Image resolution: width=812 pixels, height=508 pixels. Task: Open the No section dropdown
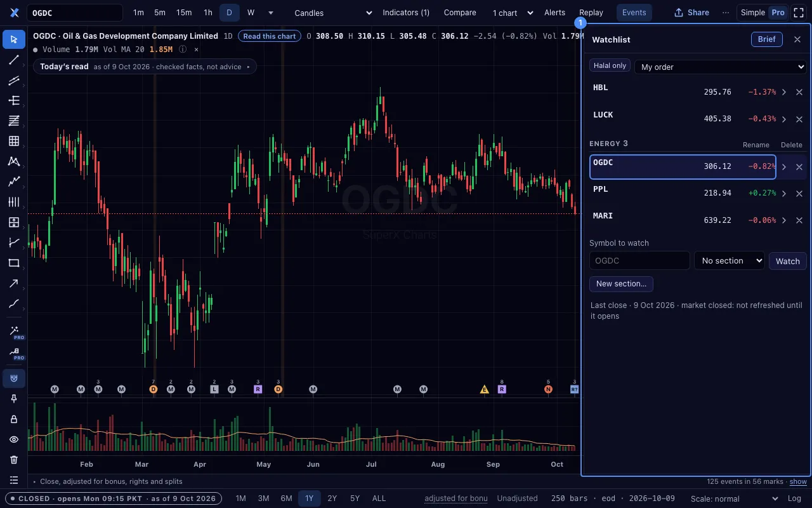click(x=730, y=261)
